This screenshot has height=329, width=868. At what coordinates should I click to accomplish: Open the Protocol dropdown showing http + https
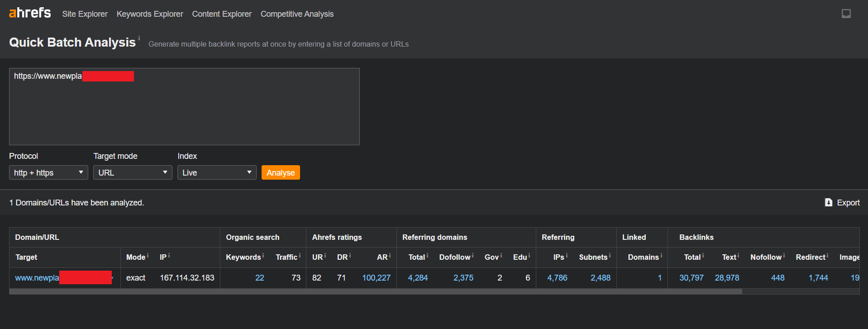point(48,172)
